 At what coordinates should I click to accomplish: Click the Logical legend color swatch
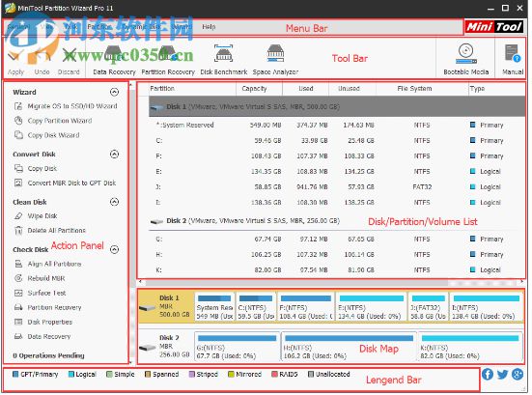coord(70,375)
